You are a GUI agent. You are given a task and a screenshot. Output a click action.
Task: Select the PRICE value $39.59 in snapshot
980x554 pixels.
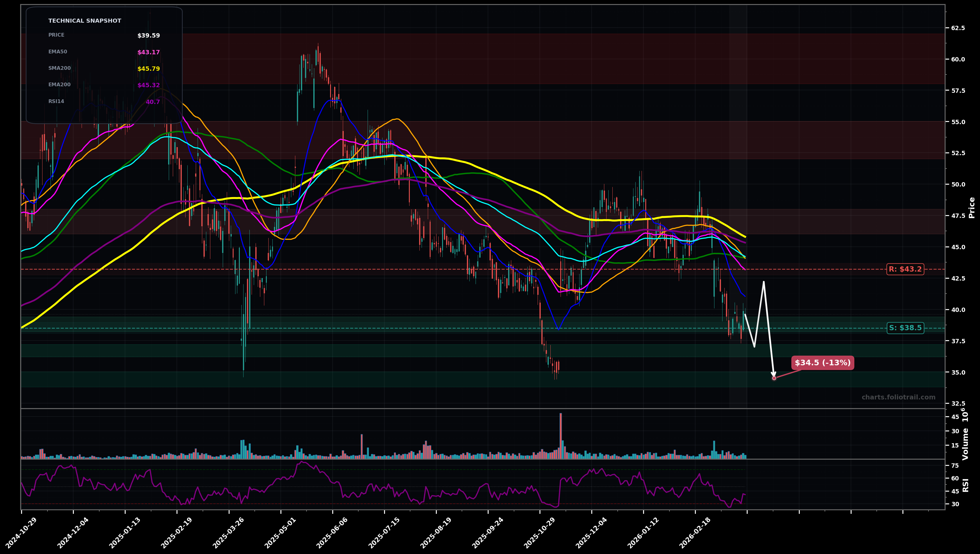click(148, 35)
